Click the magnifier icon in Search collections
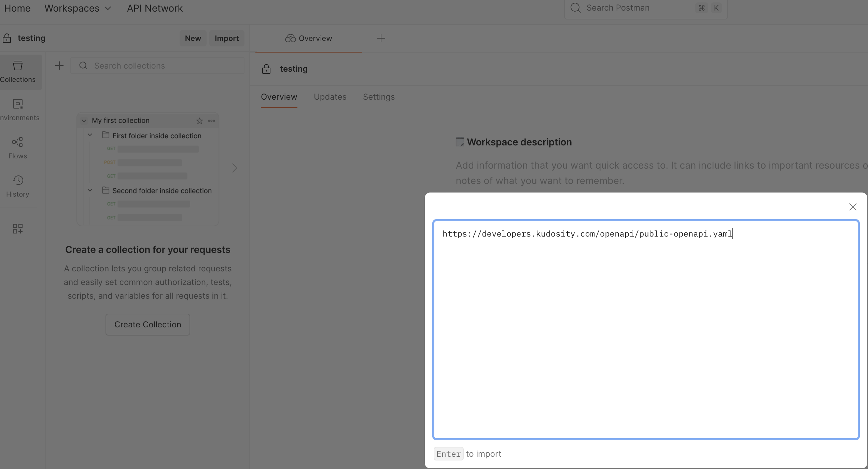This screenshot has width=868, height=469. 83,66
